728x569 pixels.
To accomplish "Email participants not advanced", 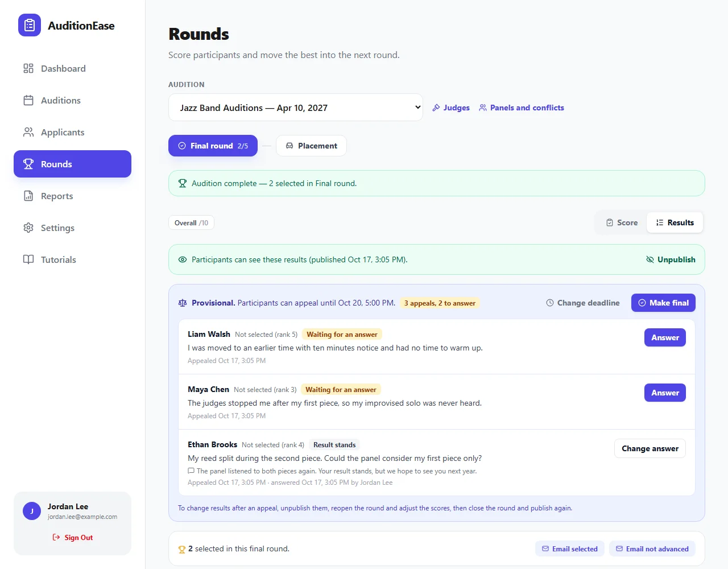I will pyautogui.click(x=652, y=549).
